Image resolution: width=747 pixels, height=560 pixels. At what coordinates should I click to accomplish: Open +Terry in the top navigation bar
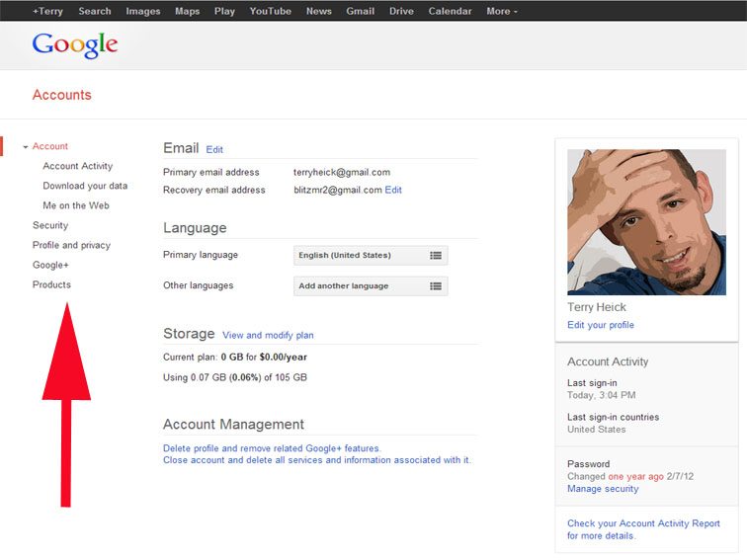tap(47, 11)
